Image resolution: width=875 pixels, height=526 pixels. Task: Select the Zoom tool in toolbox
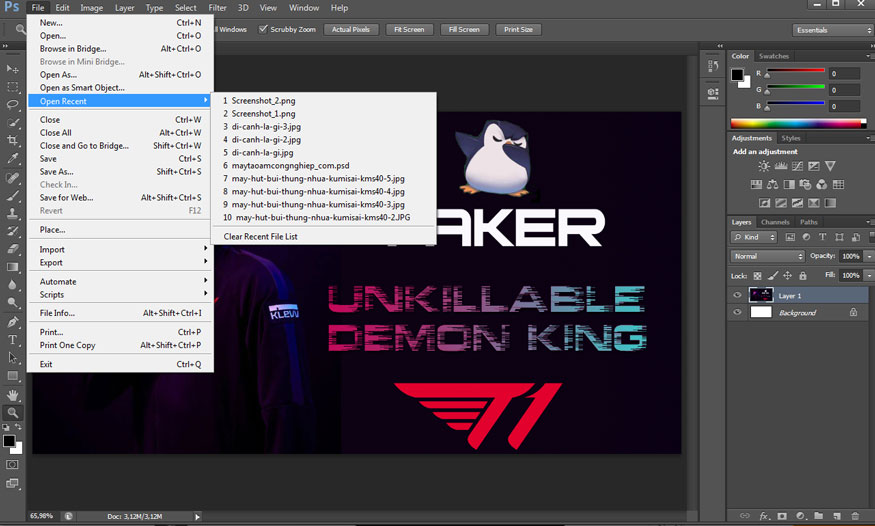12,413
